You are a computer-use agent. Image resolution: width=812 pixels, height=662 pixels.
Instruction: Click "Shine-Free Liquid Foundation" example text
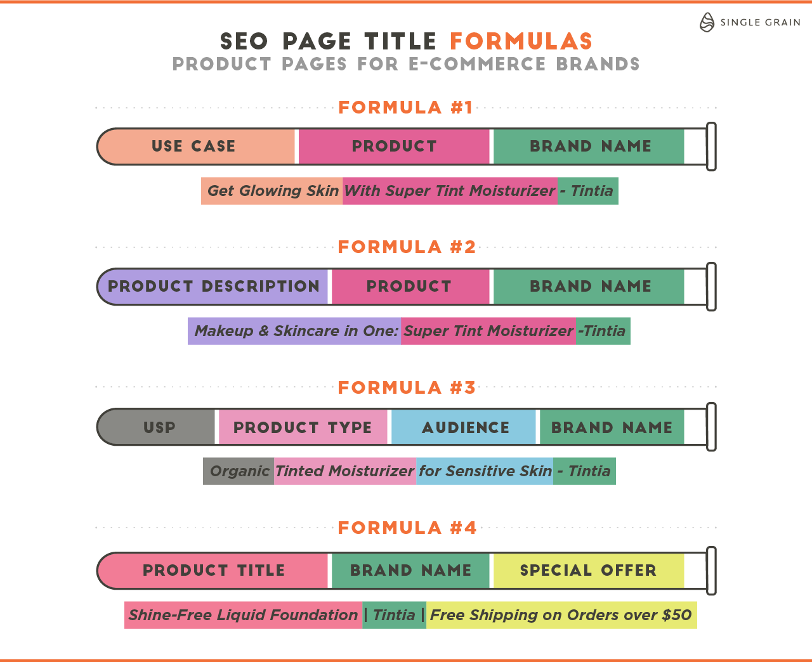coord(244,615)
